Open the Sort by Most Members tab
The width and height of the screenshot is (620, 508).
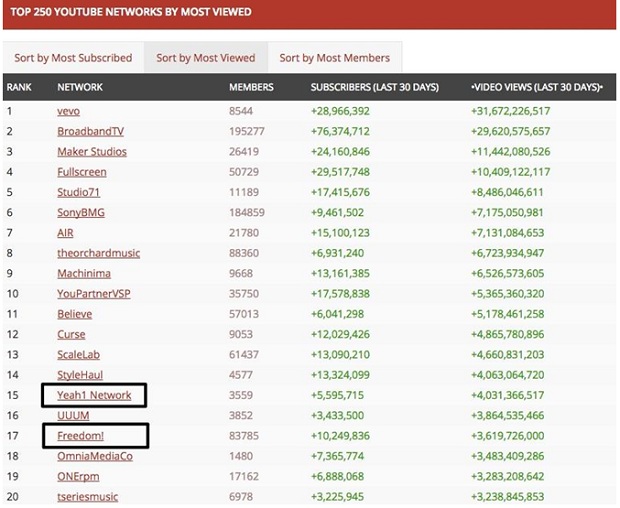point(335,58)
